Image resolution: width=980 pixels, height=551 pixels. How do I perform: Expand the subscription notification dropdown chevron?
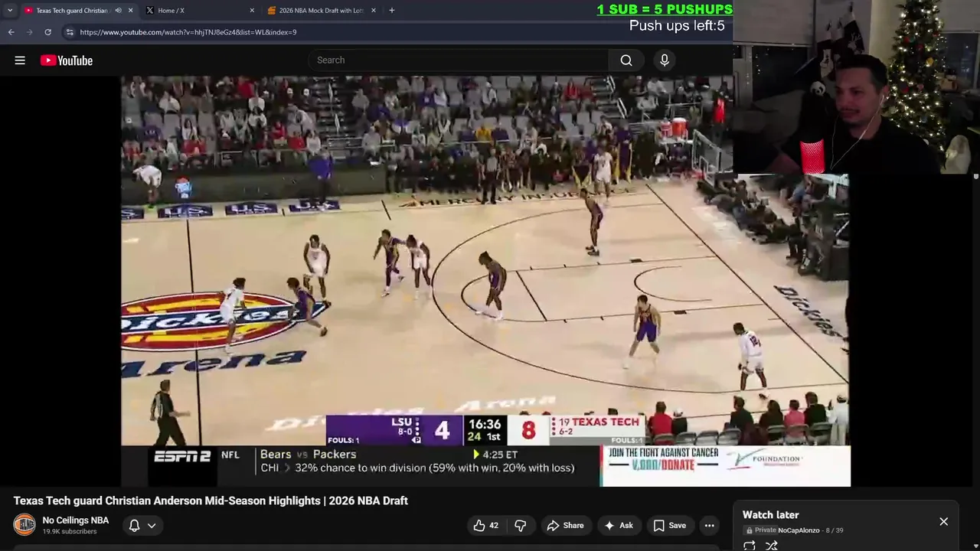click(152, 526)
